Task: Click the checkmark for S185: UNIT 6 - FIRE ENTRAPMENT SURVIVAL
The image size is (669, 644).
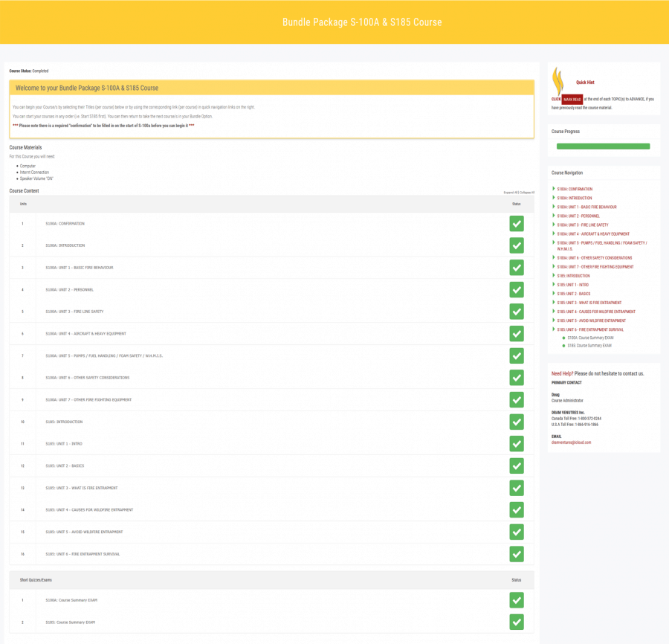Action: click(516, 553)
